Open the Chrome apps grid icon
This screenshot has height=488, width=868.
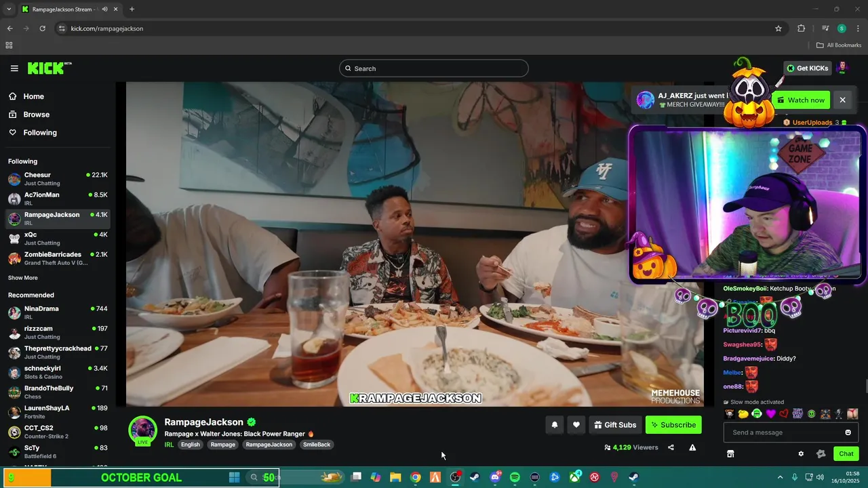[x=9, y=45]
